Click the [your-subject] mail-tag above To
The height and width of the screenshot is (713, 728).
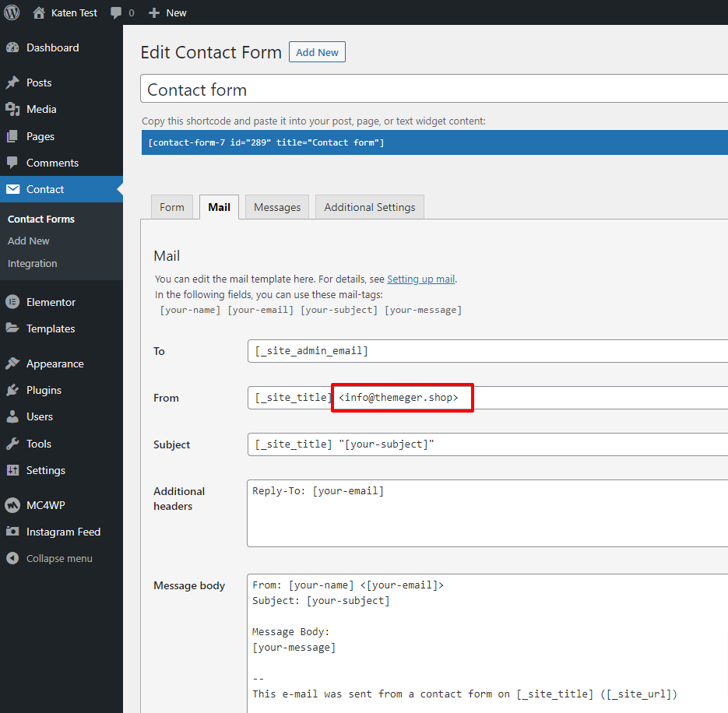click(x=339, y=310)
